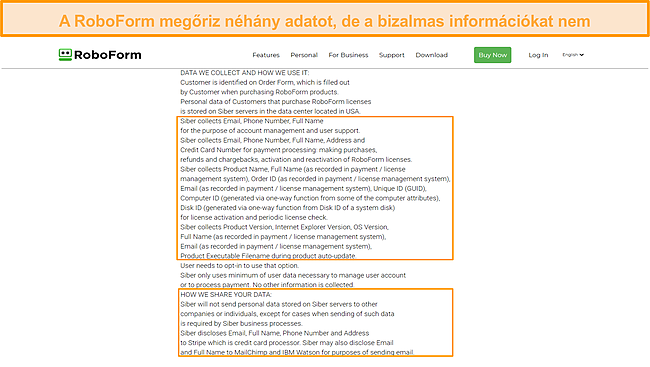650x367 pixels.
Task: Open the Download page
Action: coord(432,55)
